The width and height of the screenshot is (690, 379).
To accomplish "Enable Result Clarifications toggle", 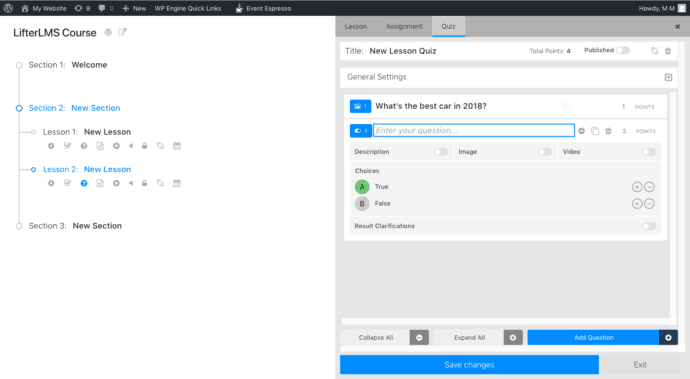I will [x=649, y=226].
